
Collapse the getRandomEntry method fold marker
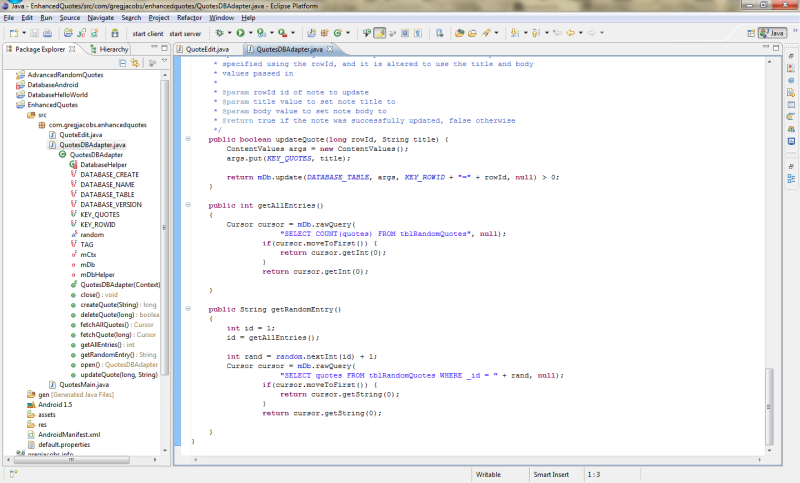(x=187, y=309)
